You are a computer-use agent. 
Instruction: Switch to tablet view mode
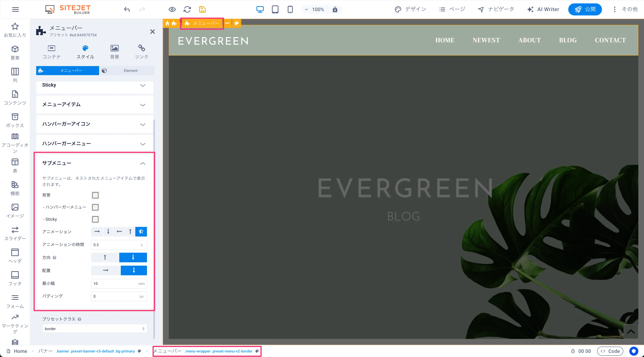[x=275, y=9]
